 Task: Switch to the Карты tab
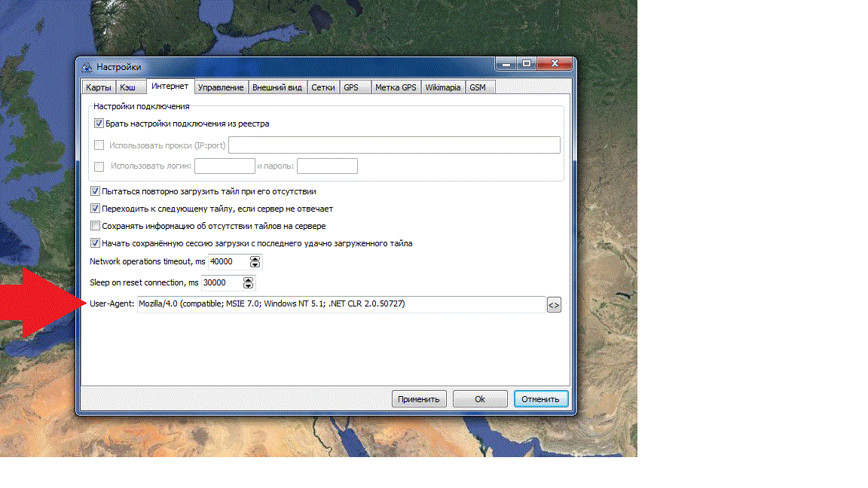[x=99, y=87]
